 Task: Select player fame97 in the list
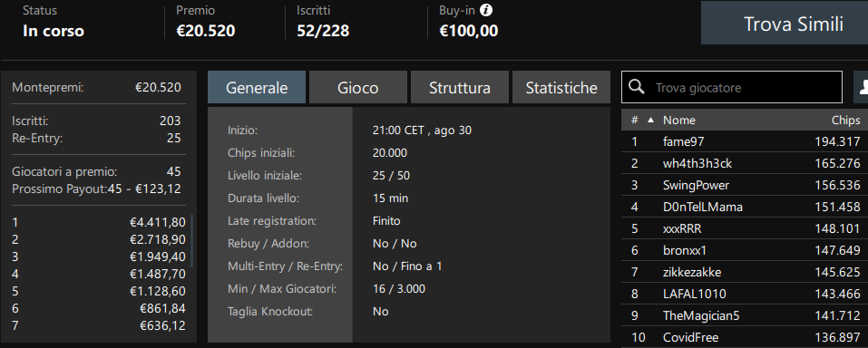pyautogui.click(x=745, y=141)
